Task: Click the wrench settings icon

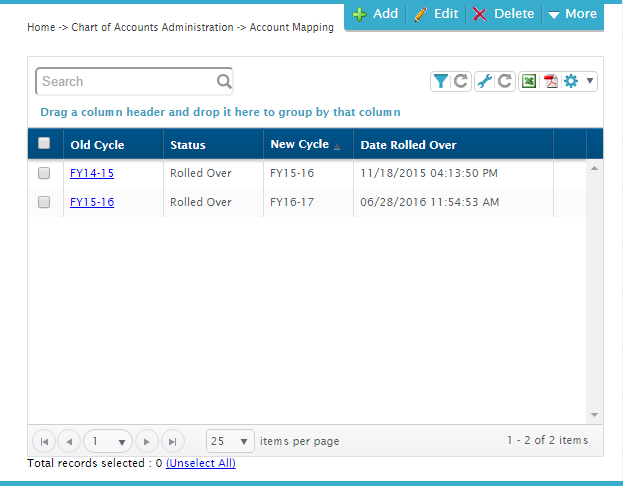Action: click(484, 81)
